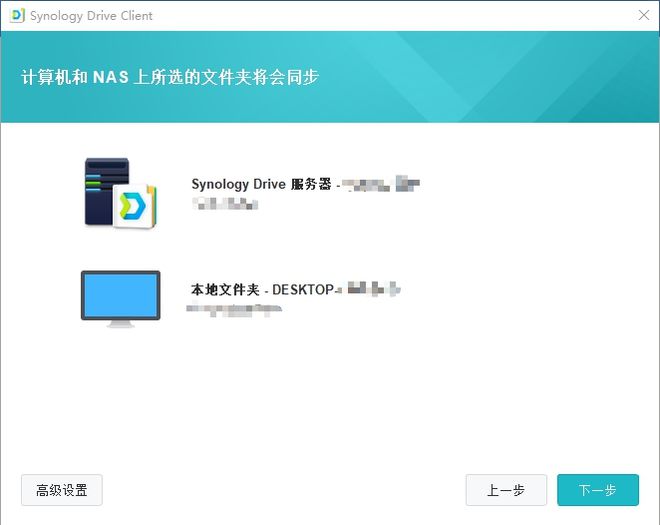Click the Synology Drive server NAS icon
Viewport: 660px width, 525px height.
click(x=120, y=193)
